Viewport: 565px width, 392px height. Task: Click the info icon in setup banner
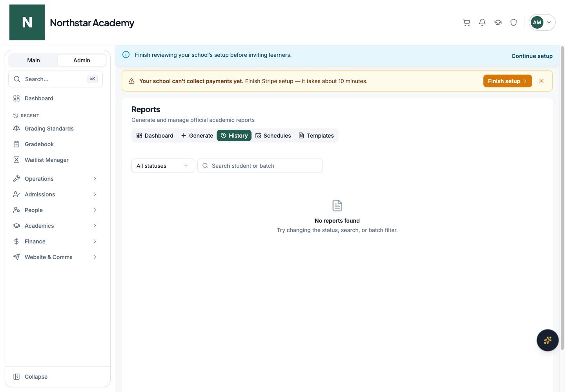[x=126, y=54]
